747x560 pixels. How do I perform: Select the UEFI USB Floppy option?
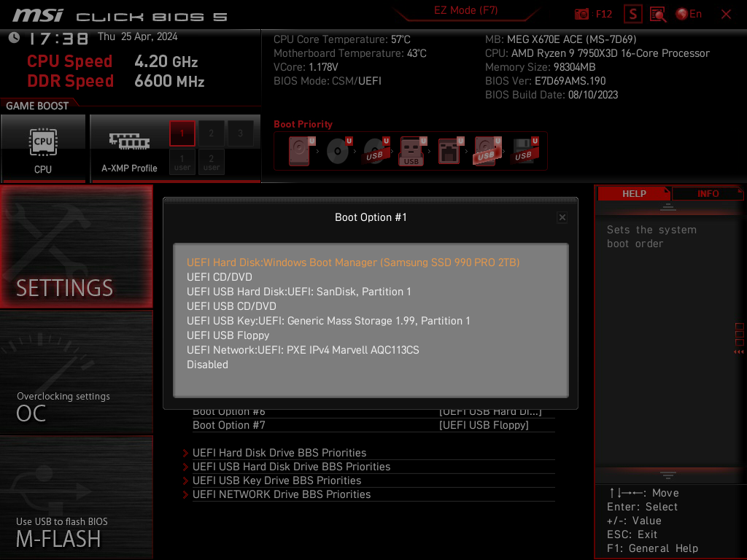coord(228,335)
